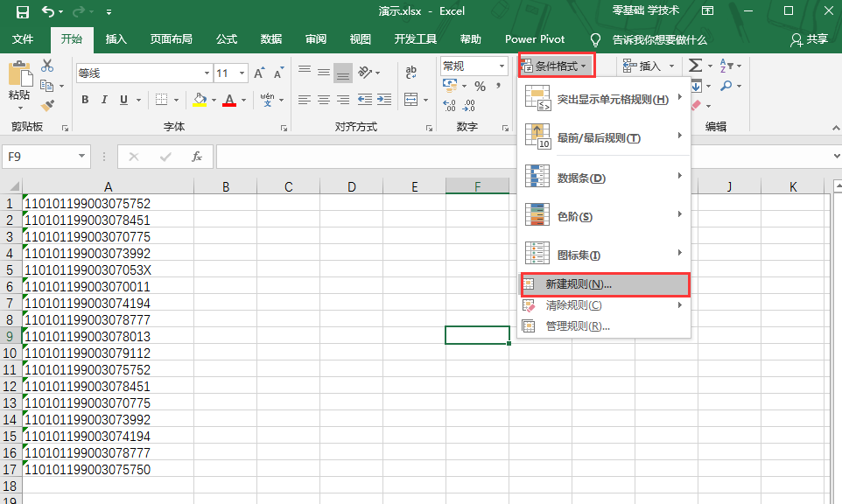Toggle align text left
Viewport: 842px width, 504px height.
[305, 100]
